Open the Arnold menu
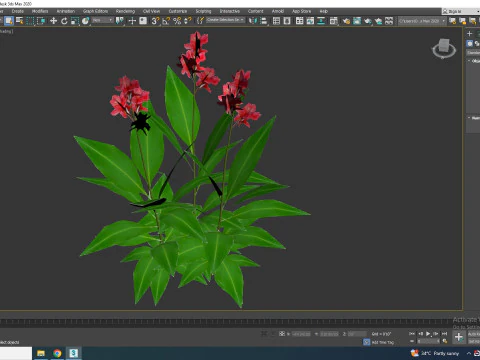The image size is (480, 360). 278,11
